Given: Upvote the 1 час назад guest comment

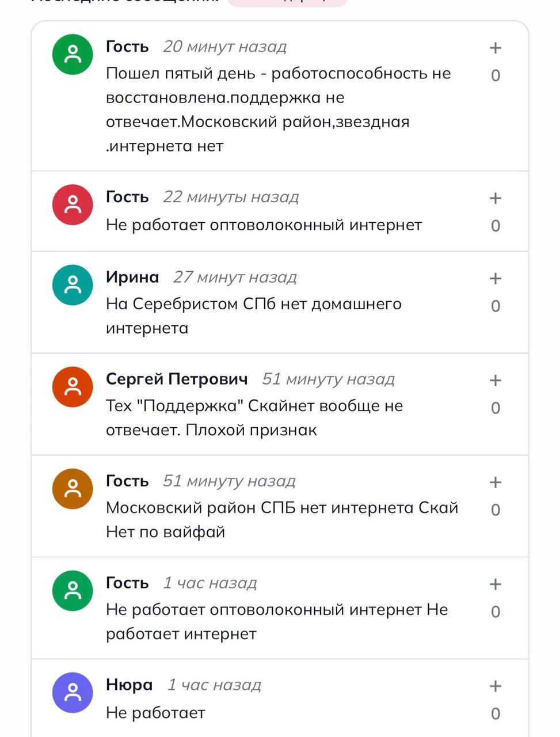Looking at the screenshot, I should coord(495,584).
